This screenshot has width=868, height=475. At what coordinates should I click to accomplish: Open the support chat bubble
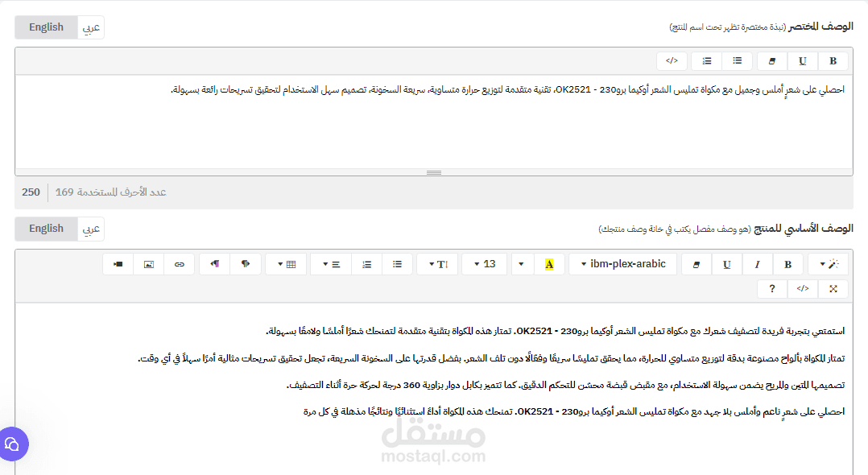click(x=11, y=444)
